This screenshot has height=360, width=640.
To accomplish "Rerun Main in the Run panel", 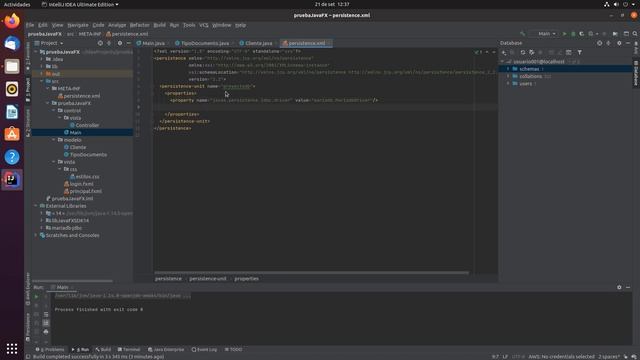I will pyautogui.click(x=36, y=297).
